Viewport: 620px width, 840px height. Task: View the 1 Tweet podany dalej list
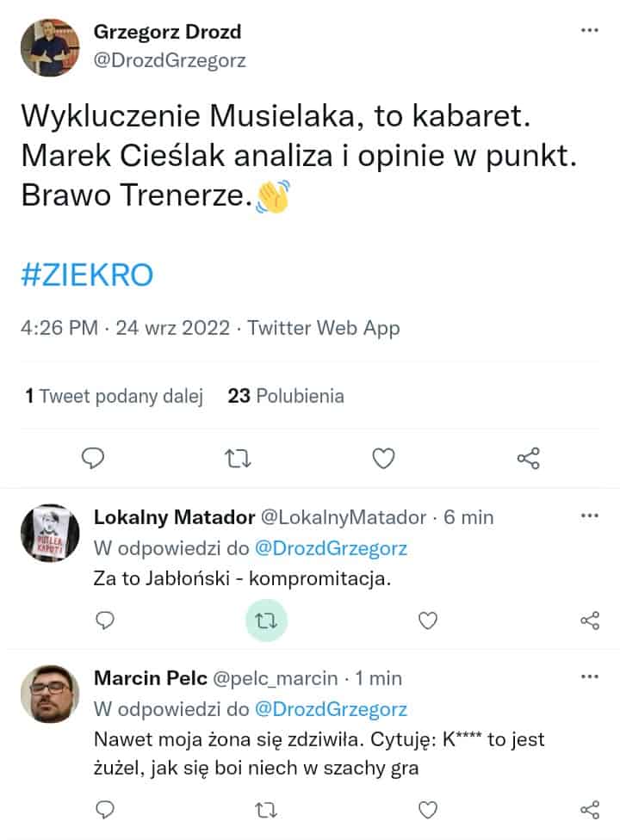pyautogui.click(x=114, y=396)
